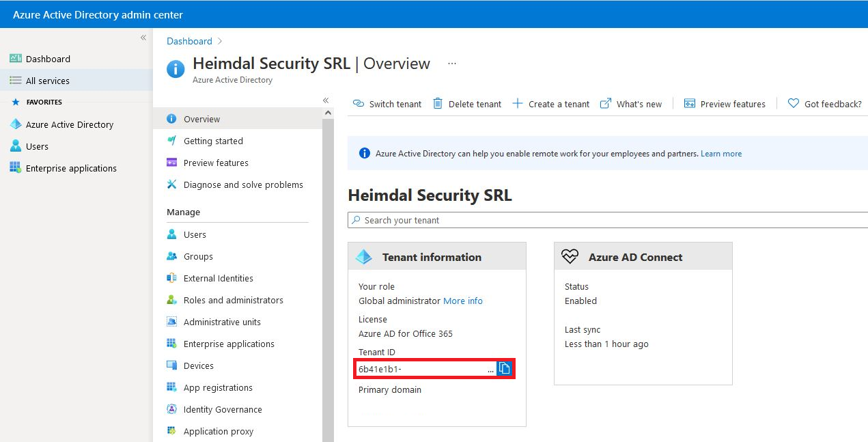Click the Search your tenant field
868x442 pixels.
click(x=608, y=220)
